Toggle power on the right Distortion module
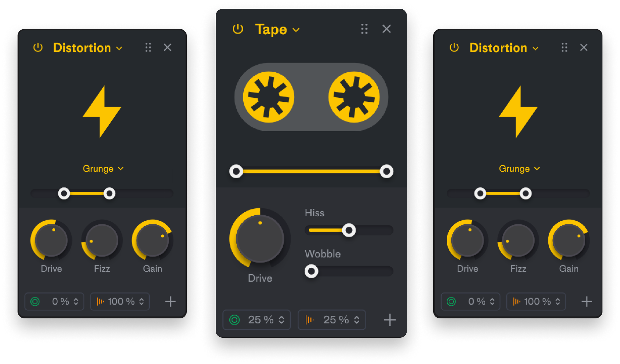 click(x=454, y=47)
